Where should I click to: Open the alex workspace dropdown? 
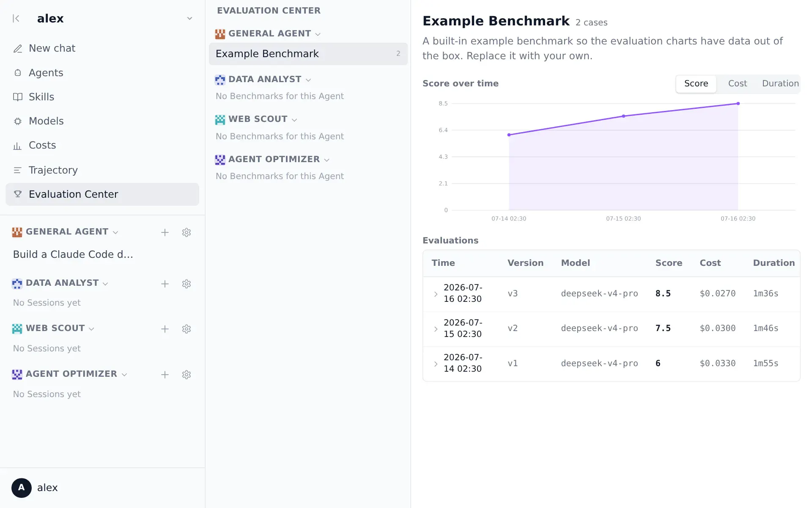click(x=190, y=19)
